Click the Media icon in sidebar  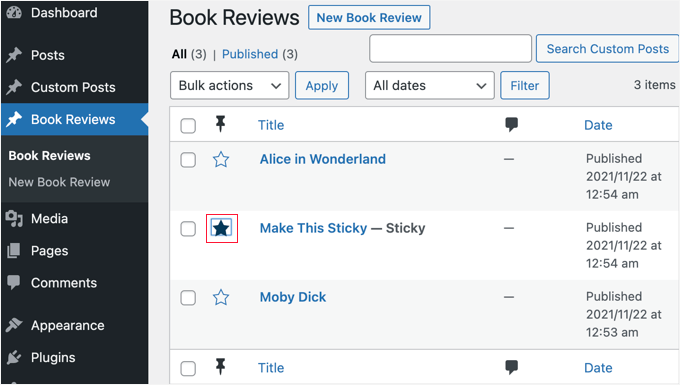14,219
